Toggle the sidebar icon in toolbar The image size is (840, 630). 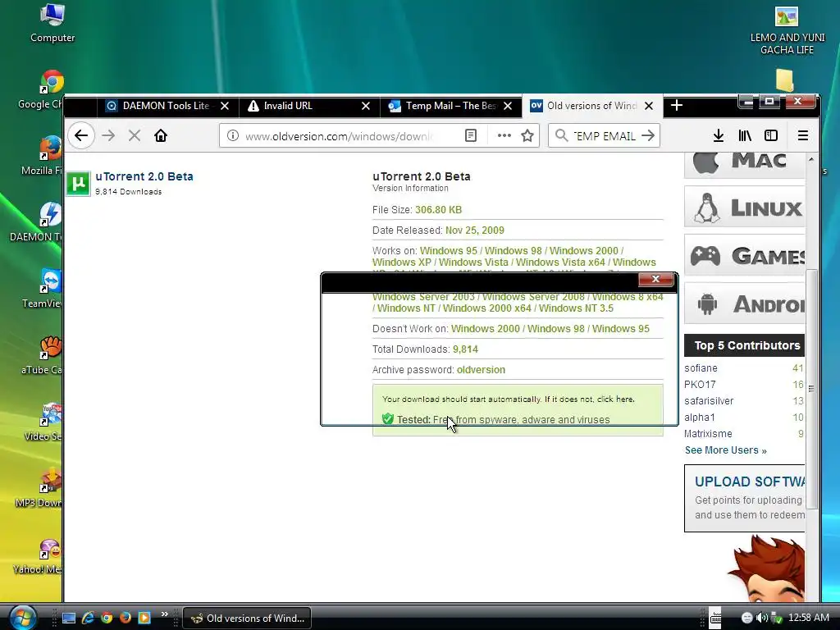pyautogui.click(x=771, y=135)
